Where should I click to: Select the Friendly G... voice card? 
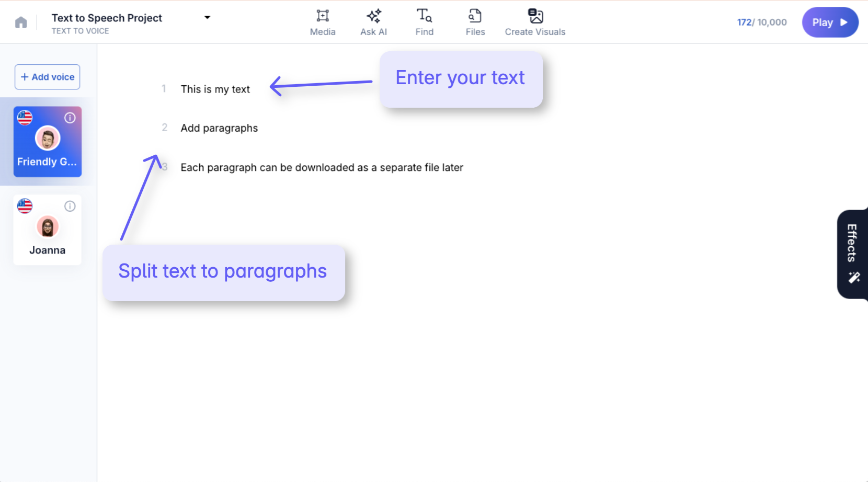pyautogui.click(x=48, y=142)
